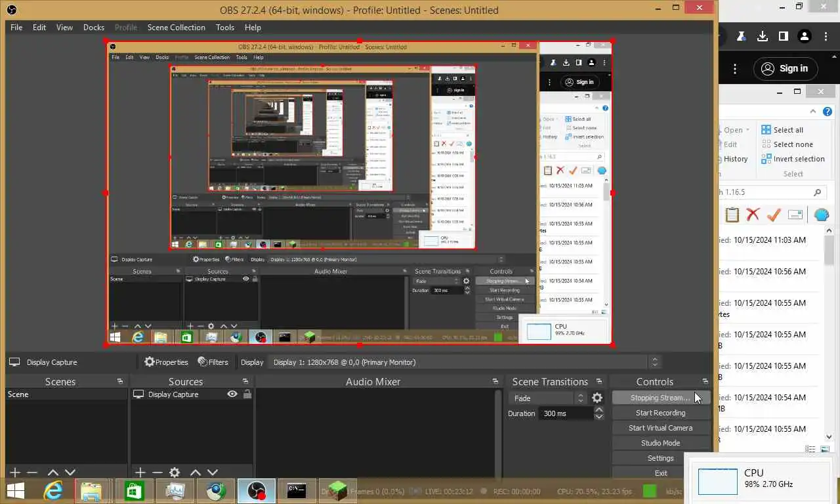840x504 pixels.
Task: Click the green status square in OBS status bar
Action: pyautogui.click(x=649, y=490)
